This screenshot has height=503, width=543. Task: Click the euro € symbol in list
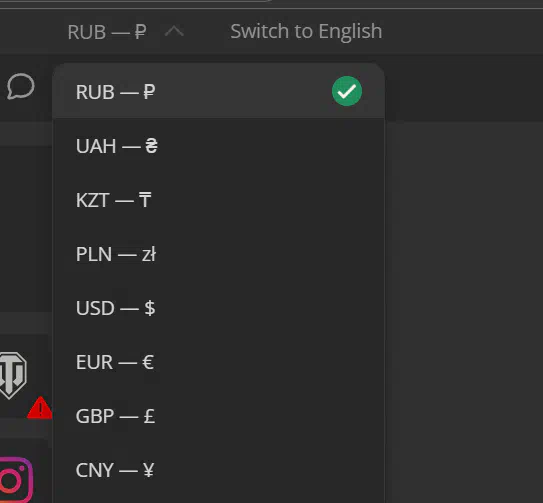click(x=148, y=362)
